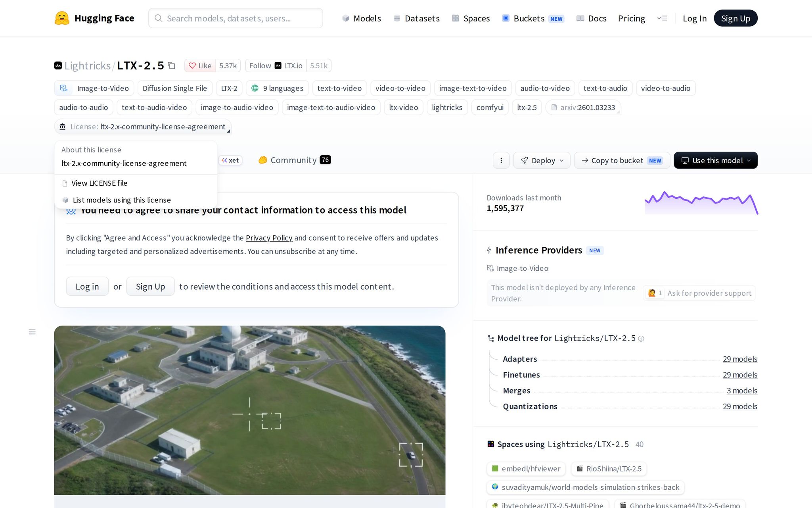
Task: Click the Follow LTX.io button
Action: [x=276, y=65]
